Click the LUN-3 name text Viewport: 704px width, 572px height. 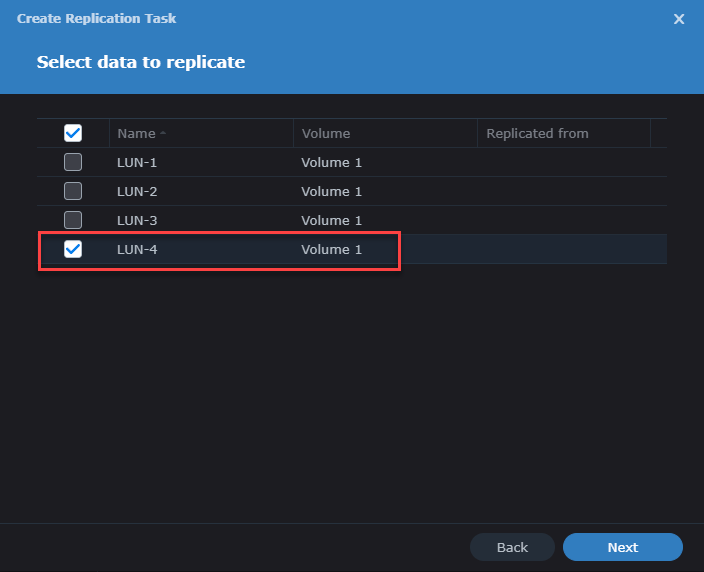tap(137, 220)
